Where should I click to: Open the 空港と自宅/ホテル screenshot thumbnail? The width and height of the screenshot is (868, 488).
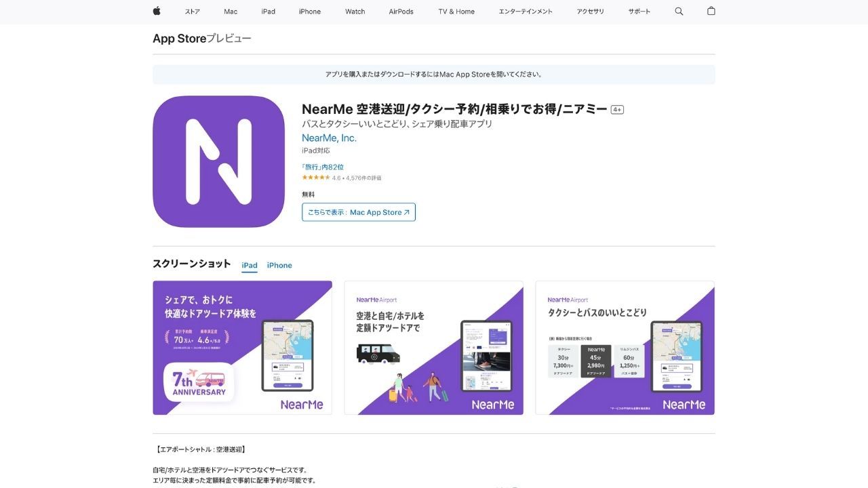(x=433, y=348)
